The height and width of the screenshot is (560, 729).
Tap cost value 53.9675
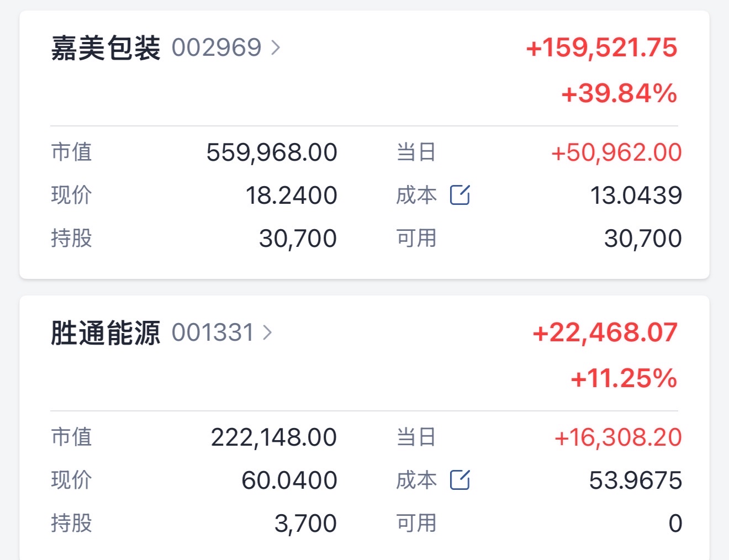(636, 480)
